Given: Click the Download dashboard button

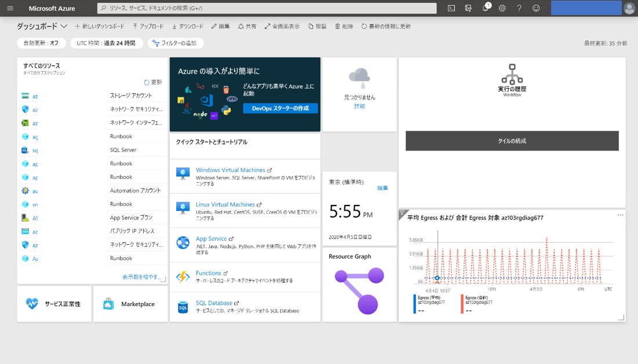Looking at the screenshot, I should [188, 27].
